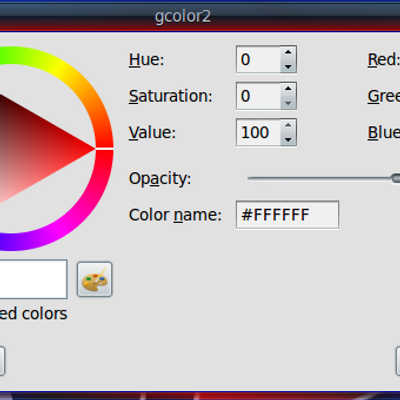This screenshot has width=400, height=400.
Task: Decrease Saturation with down arrow
Action: coord(288,103)
